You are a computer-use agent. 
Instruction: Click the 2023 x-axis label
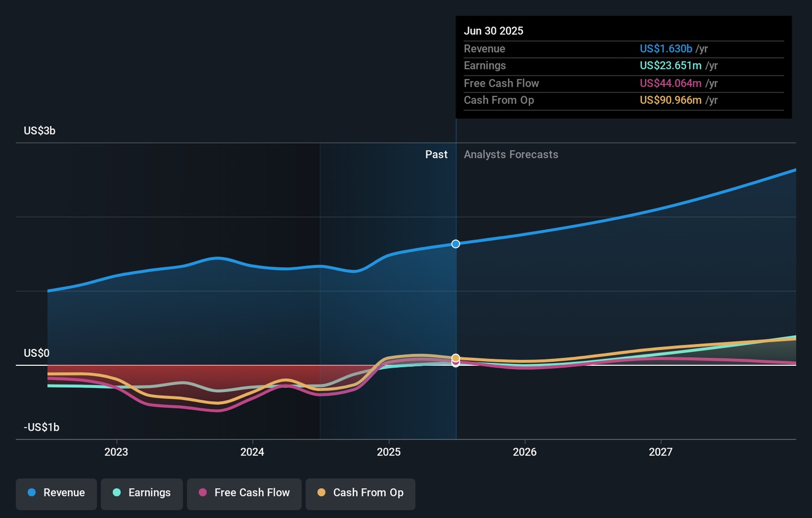pyautogui.click(x=116, y=452)
